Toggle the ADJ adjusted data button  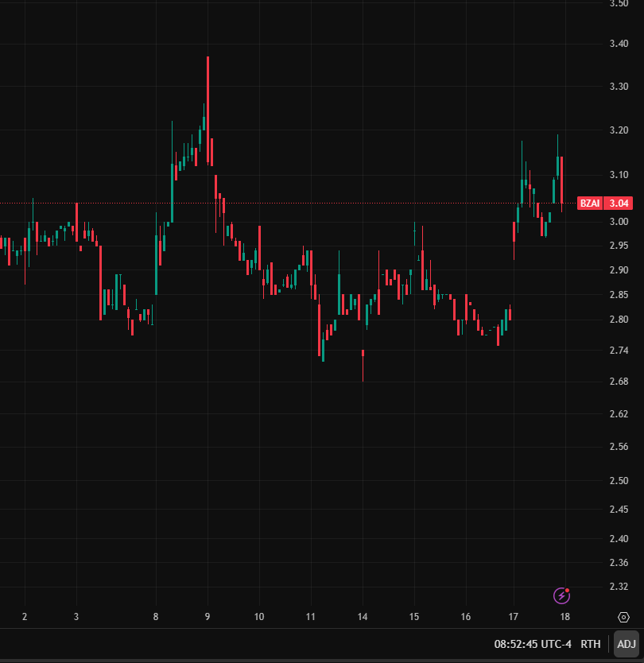coord(627,644)
